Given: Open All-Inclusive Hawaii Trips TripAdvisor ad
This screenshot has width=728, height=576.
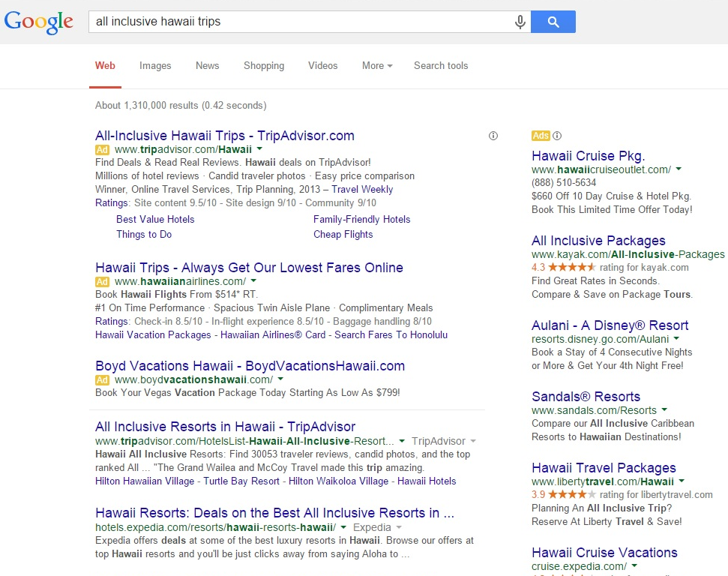Looking at the screenshot, I should coord(225,136).
